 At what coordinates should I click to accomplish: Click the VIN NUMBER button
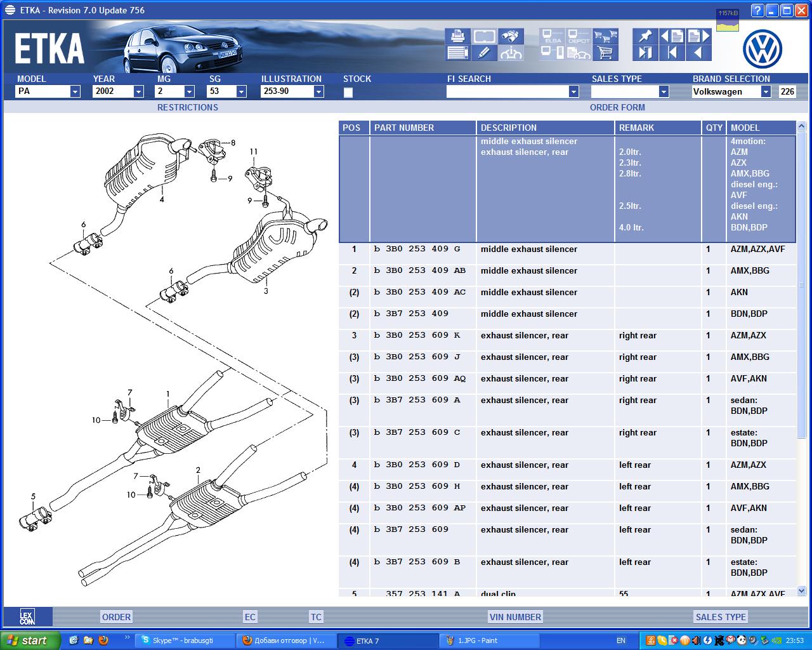click(515, 617)
